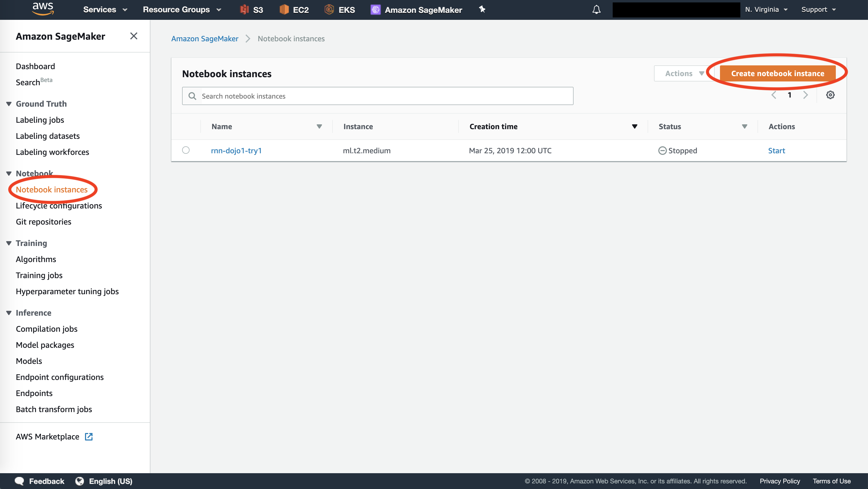The image size is (868, 489).
Task: Open the notifications bell
Action: point(596,10)
